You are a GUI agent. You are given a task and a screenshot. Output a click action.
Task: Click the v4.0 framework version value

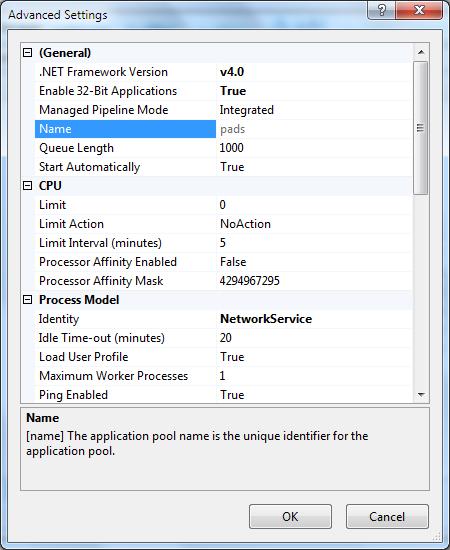[x=232, y=72]
